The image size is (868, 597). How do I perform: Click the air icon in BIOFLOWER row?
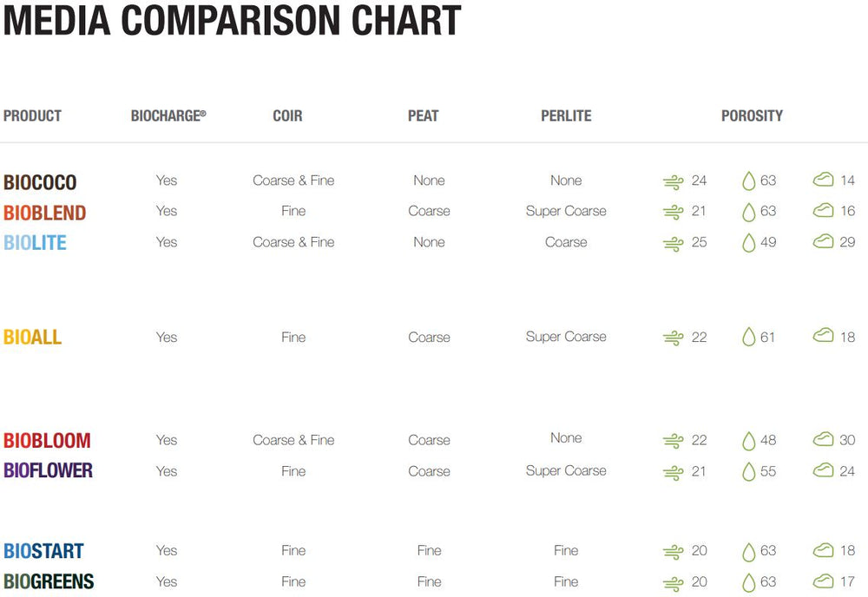point(673,472)
